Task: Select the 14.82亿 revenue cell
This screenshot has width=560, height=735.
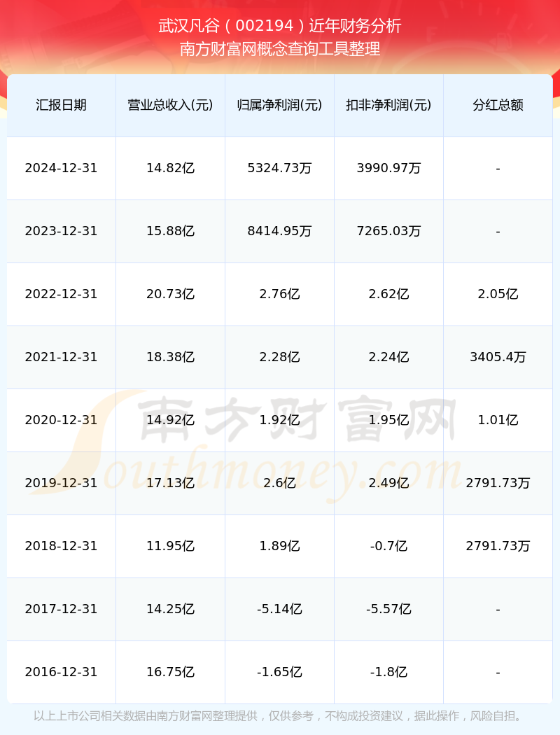Action: [x=170, y=168]
